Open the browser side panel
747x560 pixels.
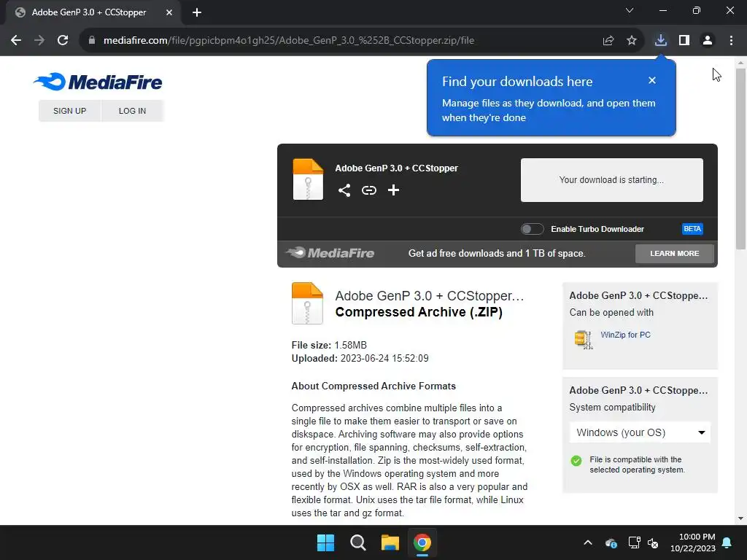click(x=684, y=41)
